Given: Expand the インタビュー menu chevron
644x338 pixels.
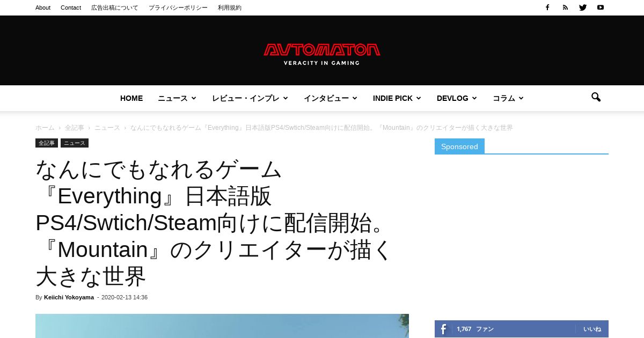Looking at the screenshot, I should click(x=355, y=98).
